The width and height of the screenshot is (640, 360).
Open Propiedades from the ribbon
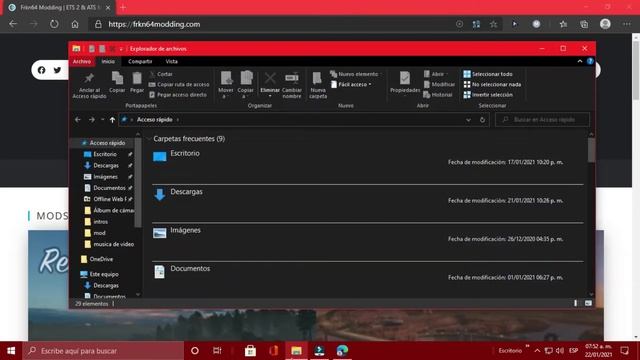tap(405, 82)
